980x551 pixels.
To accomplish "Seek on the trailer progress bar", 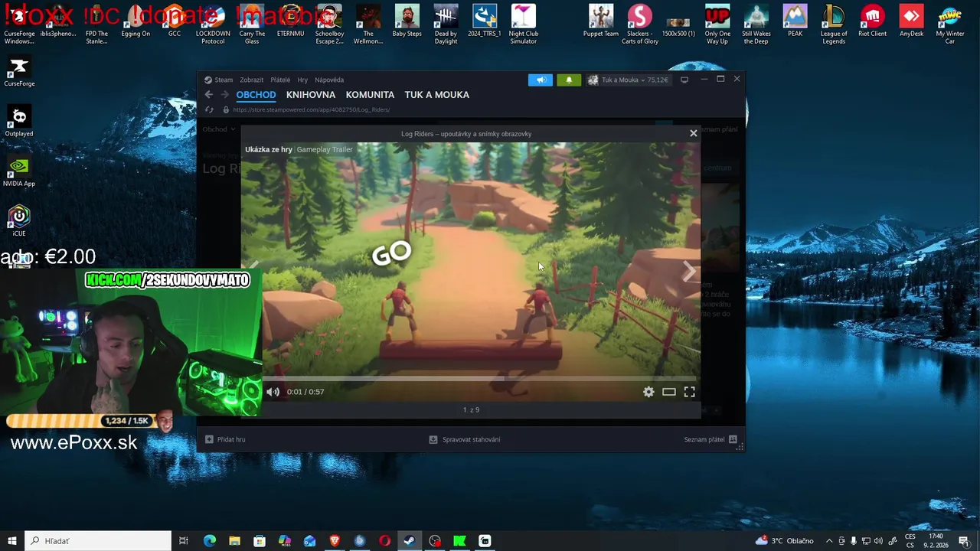I will pyautogui.click(x=471, y=378).
